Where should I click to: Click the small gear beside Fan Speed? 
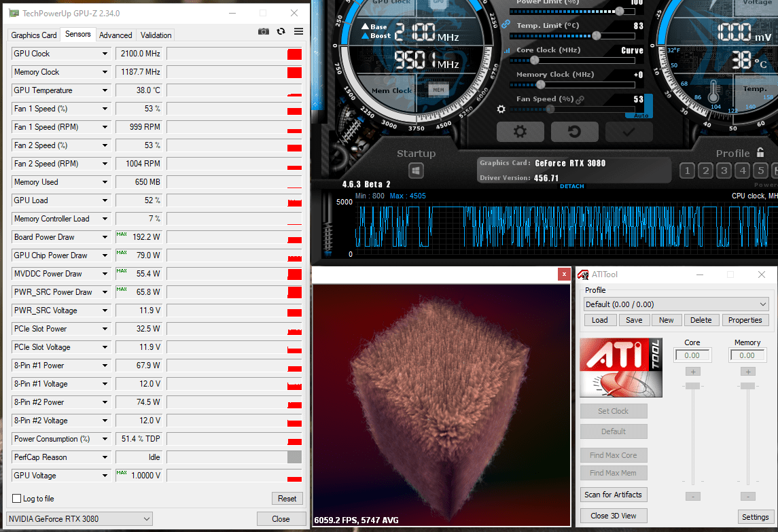(x=501, y=109)
